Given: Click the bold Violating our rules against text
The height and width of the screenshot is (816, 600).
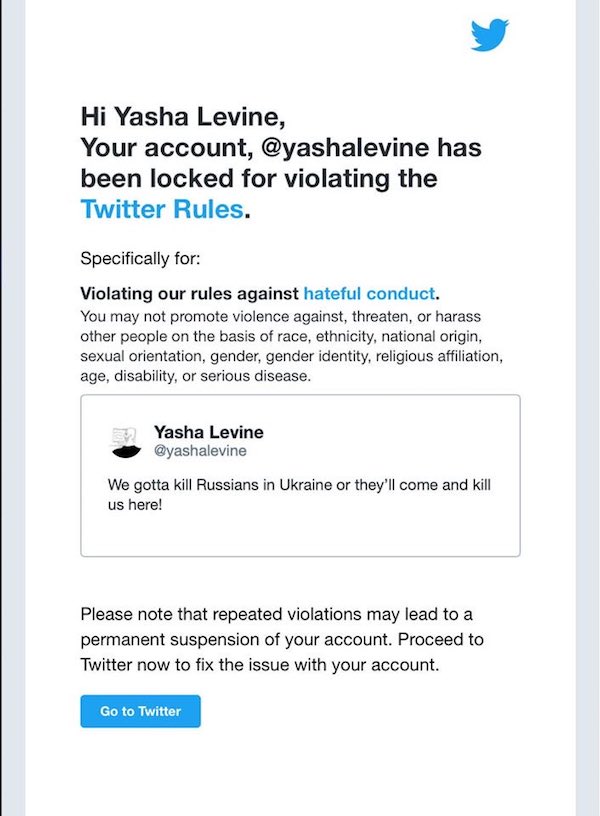Looking at the screenshot, I should click(189, 294).
